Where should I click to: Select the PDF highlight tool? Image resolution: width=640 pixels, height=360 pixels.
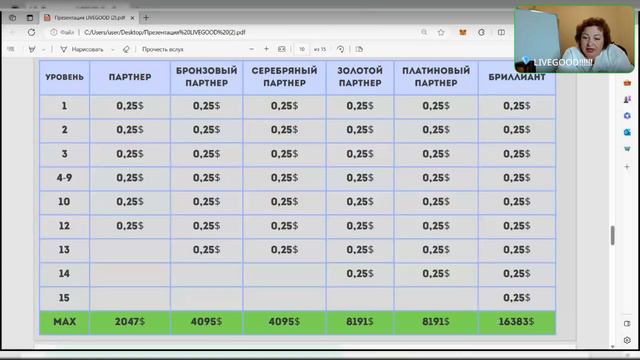(x=32, y=49)
